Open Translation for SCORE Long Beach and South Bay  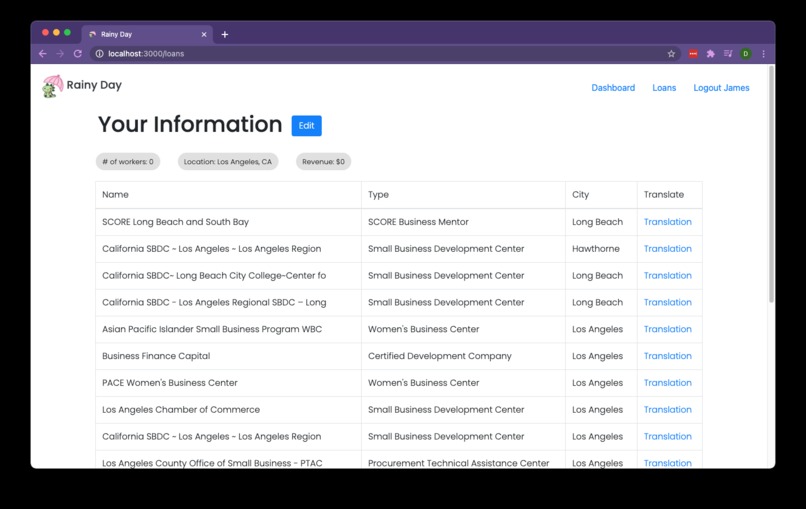pos(668,222)
